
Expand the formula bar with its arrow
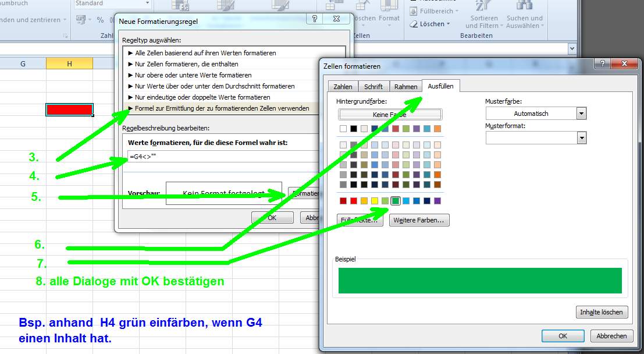(572, 49)
